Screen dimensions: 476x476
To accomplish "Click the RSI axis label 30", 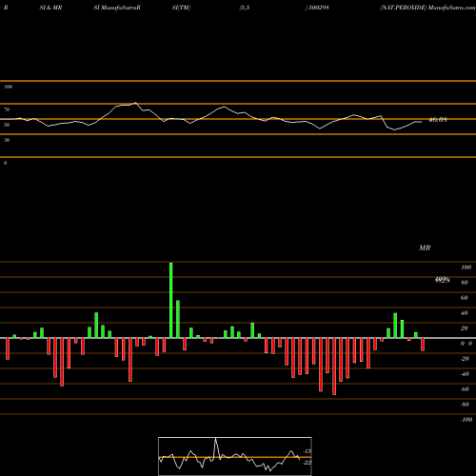I will [x=7, y=140].
